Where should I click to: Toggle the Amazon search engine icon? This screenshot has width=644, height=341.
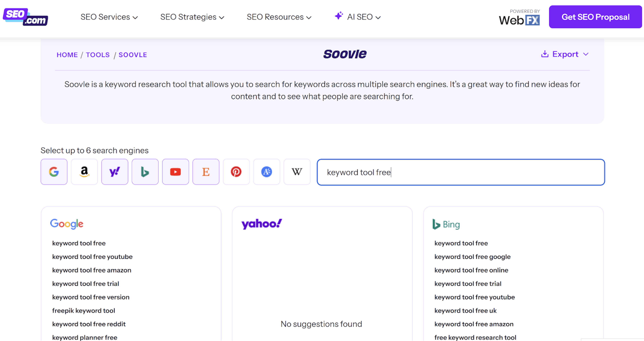click(84, 172)
